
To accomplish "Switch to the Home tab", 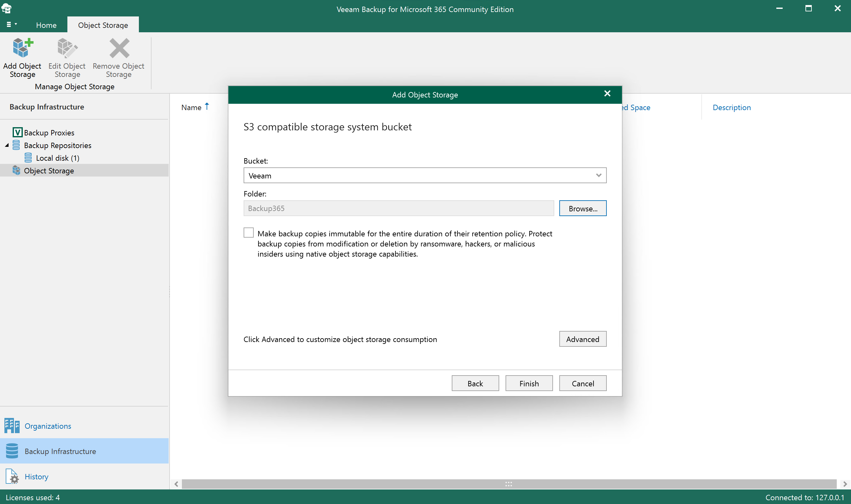I will click(46, 25).
